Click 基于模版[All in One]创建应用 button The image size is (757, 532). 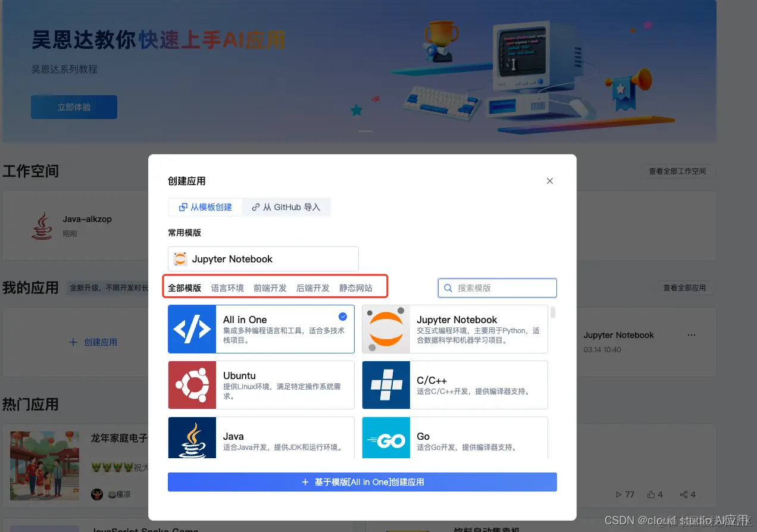[362, 482]
